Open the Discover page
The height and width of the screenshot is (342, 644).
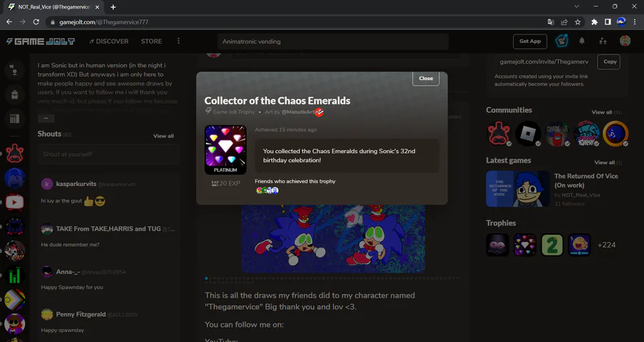pos(109,41)
